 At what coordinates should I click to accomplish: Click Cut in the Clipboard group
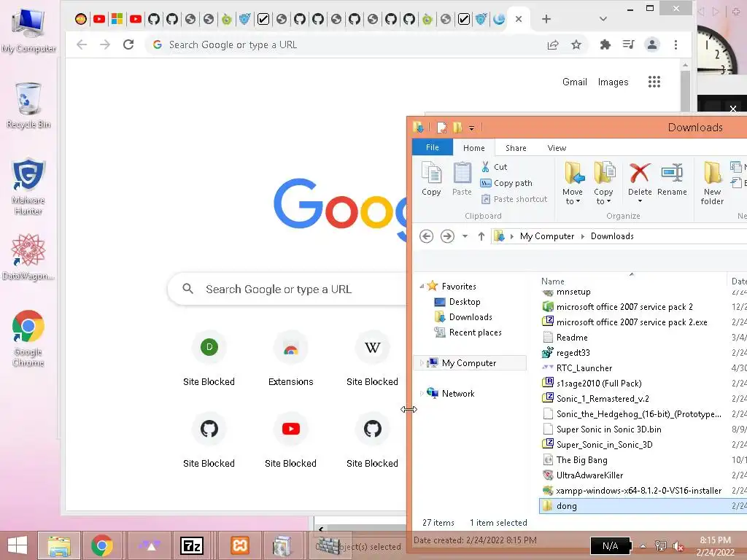click(494, 167)
